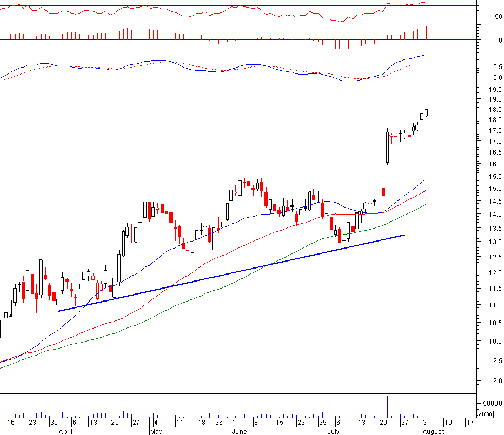
Task: Select the 17.0 price axis label
Action: (495, 142)
